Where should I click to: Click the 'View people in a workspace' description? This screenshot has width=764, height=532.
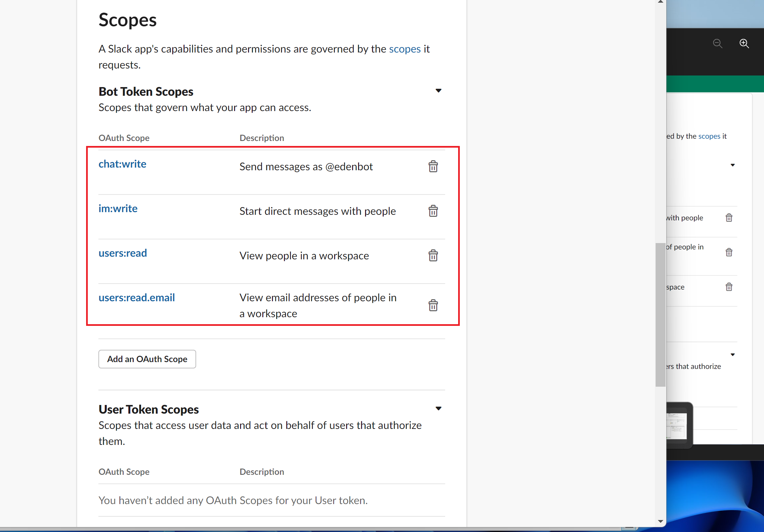tap(304, 255)
